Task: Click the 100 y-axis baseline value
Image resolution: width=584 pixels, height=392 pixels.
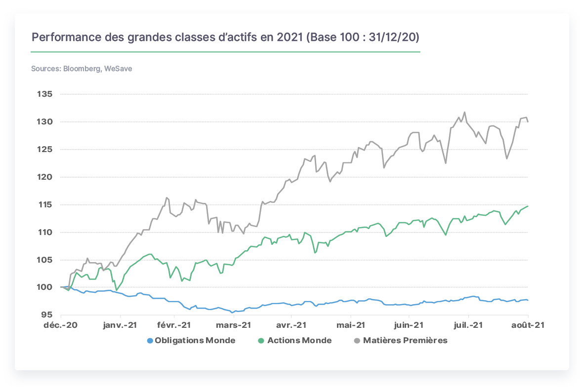Action: 44,287
